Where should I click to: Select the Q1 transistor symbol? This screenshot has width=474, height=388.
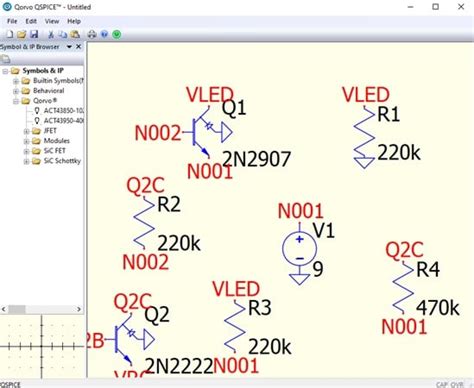[207, 133]
